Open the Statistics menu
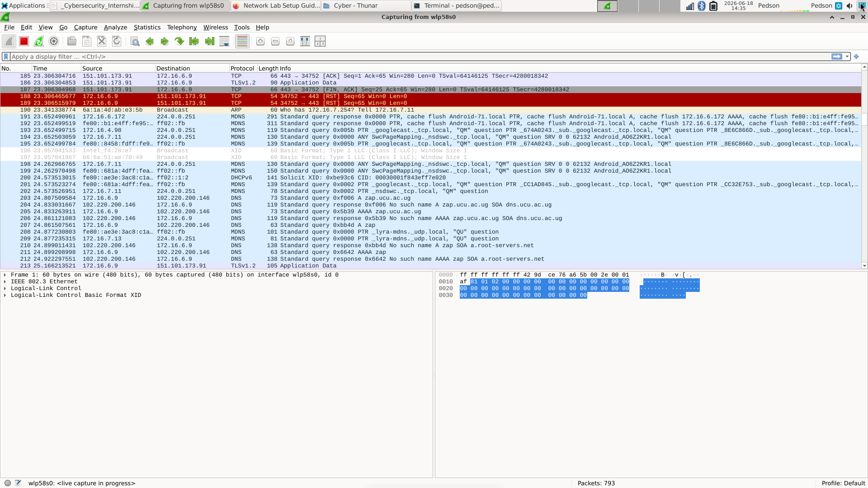This screenshot has width=868, height=488. [147, 28]
